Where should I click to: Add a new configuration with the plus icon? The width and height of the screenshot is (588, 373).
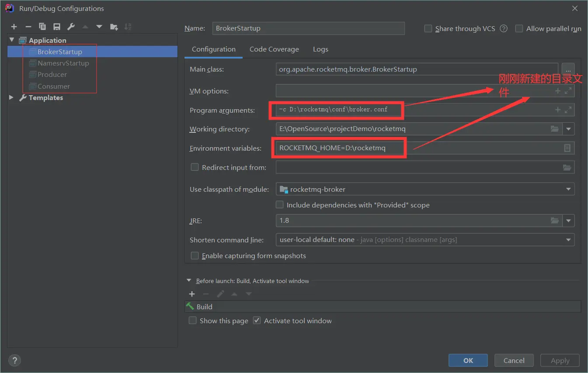(x=14, y=27)
